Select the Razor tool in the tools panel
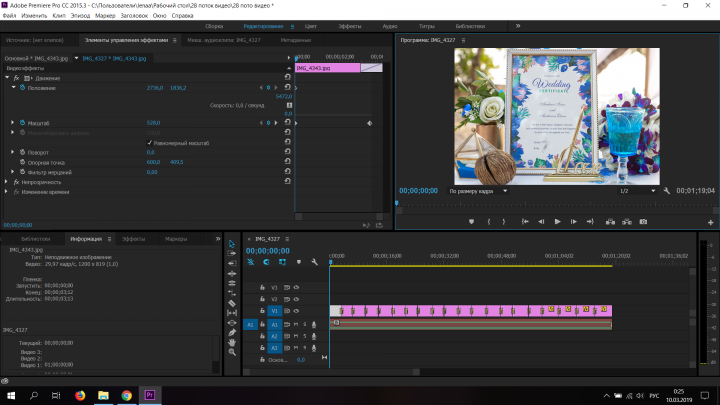Viewport: 720px width, 405px height. 232,303
